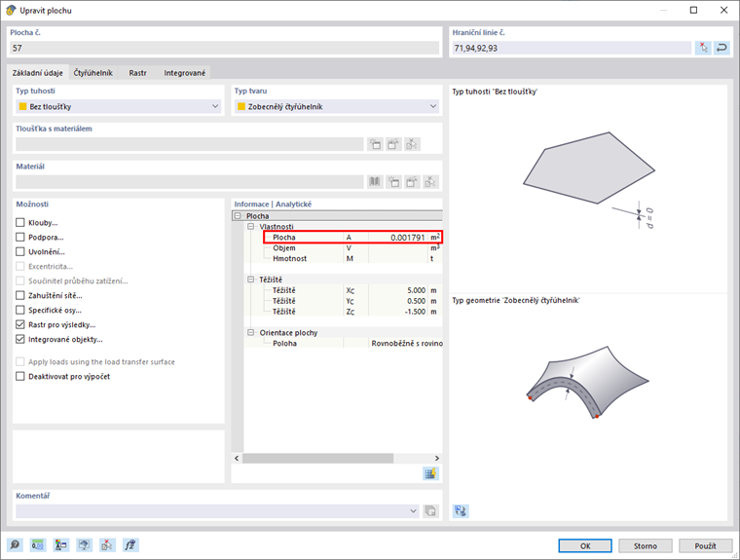Viewport: 740px width, 560px height.
Task: Click the Zobecnělý čtyřúhelník geometry preview image
Action: point(587,382)
